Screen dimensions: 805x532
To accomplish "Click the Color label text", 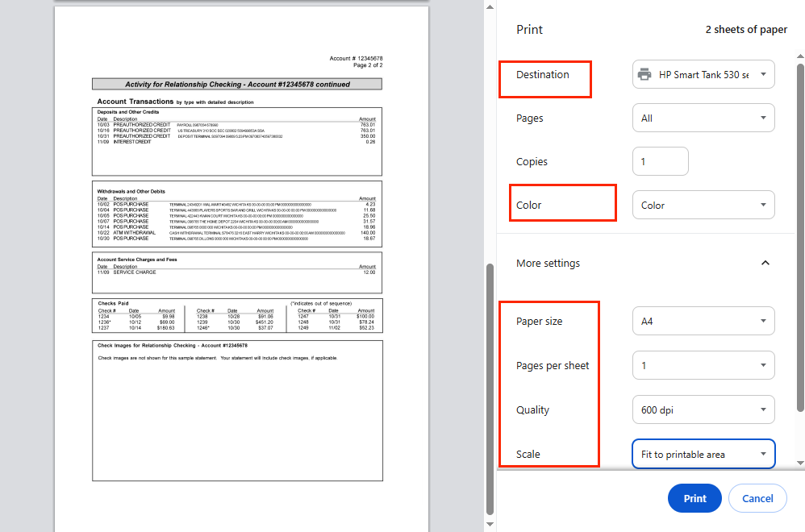I will tap(528, 206).
